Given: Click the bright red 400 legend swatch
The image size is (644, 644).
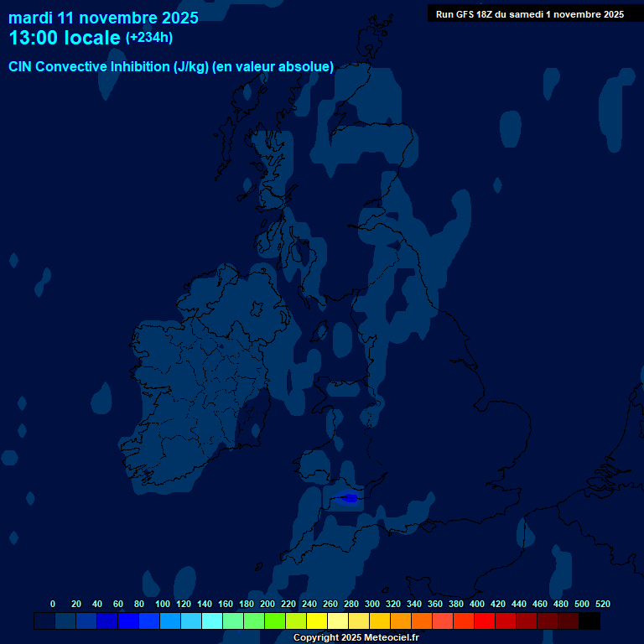Looking at the screenshot, I should (x=484, y=621).
